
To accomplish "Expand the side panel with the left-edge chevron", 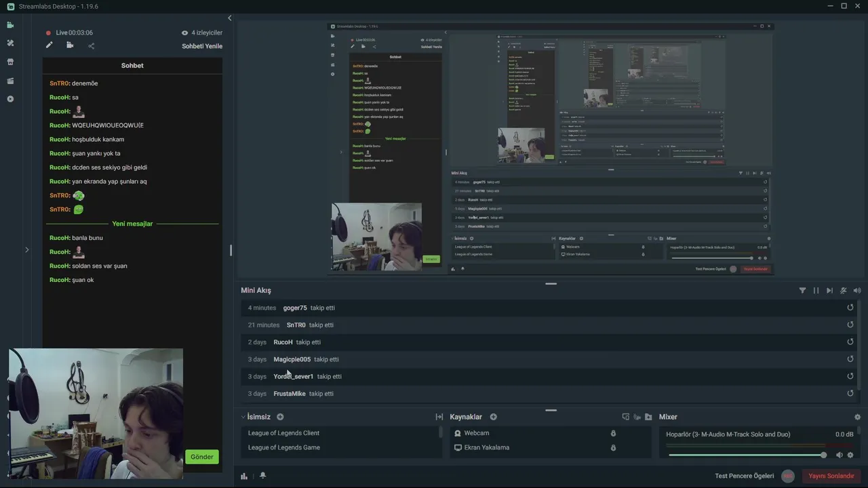I will click(x=26, y=249).
